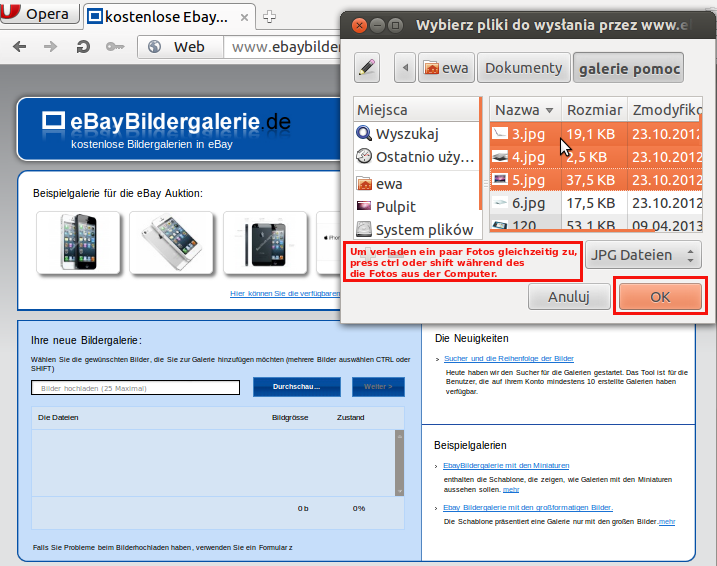Open 'EbayBildergalerie mit den Miniaturen' link

click(506, 465)
